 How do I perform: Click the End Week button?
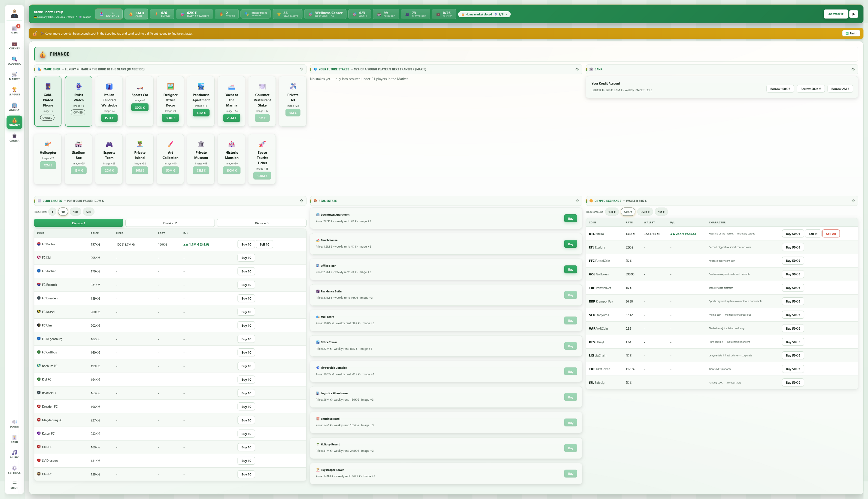pyautogui.click(x=835, y=14)
